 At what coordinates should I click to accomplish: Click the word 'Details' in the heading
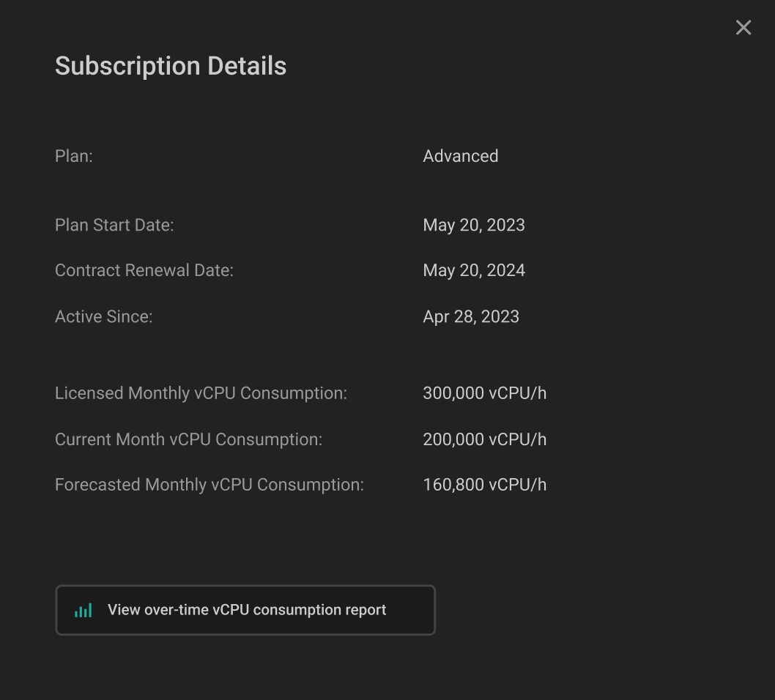(x=247, y=66)
